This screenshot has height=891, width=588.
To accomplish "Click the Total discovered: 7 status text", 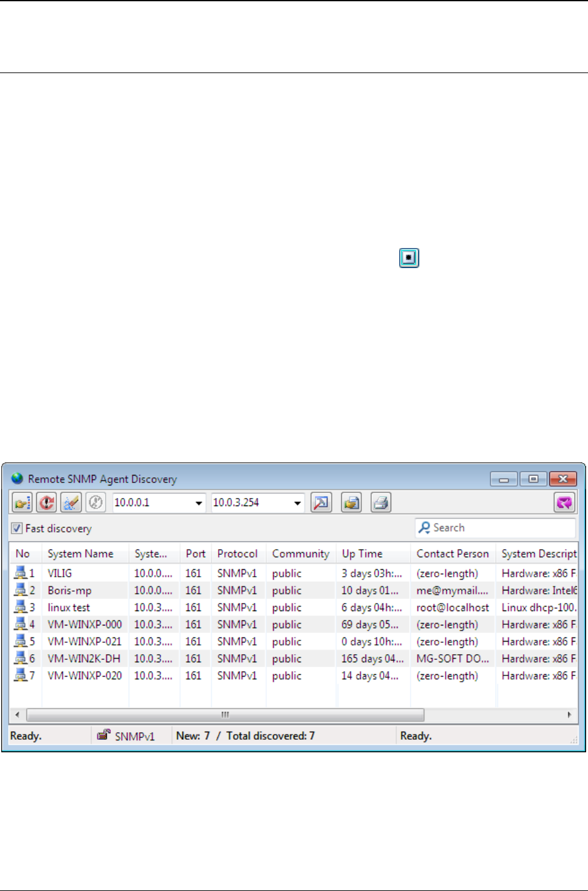I will pyautogui.click(x=271, y=735).
